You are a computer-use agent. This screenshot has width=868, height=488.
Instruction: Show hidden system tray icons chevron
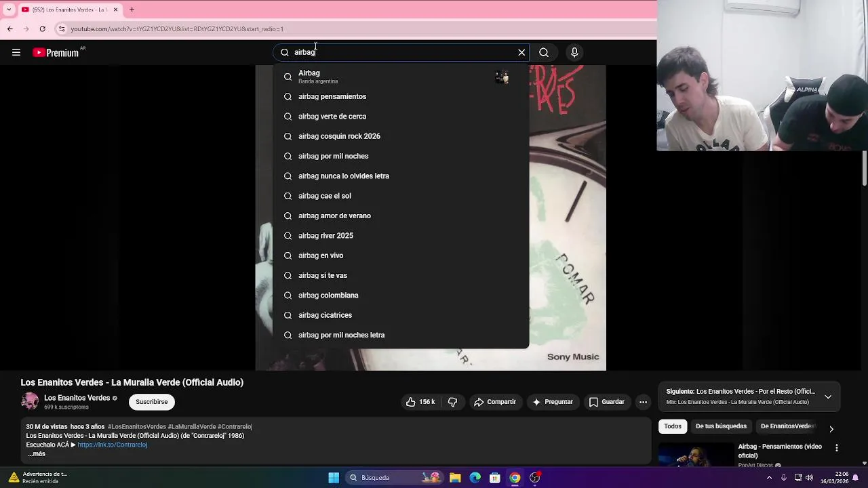coord(769,478)
